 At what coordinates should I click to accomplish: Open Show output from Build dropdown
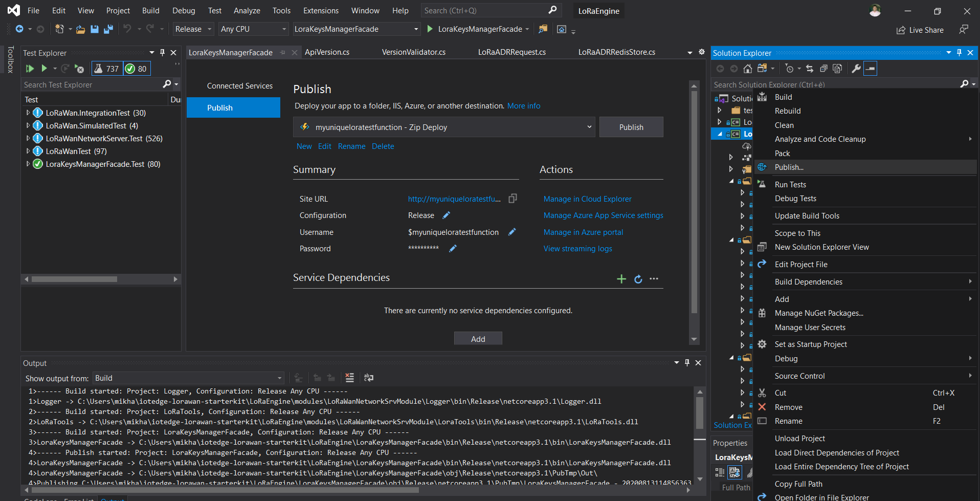click(188, 378)
